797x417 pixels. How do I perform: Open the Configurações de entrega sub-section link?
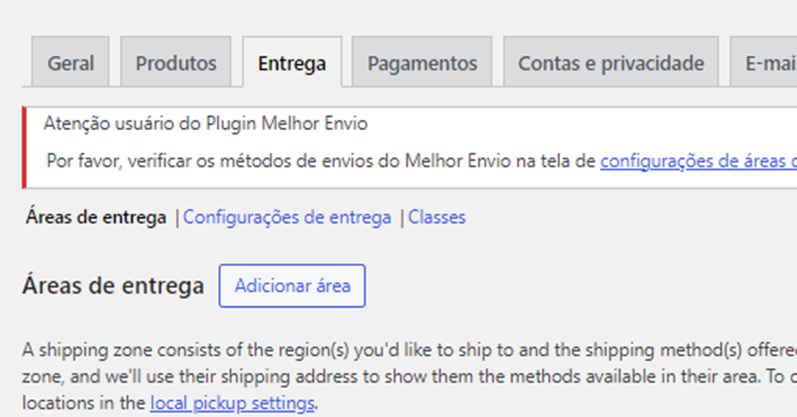(x=287, y=217)
